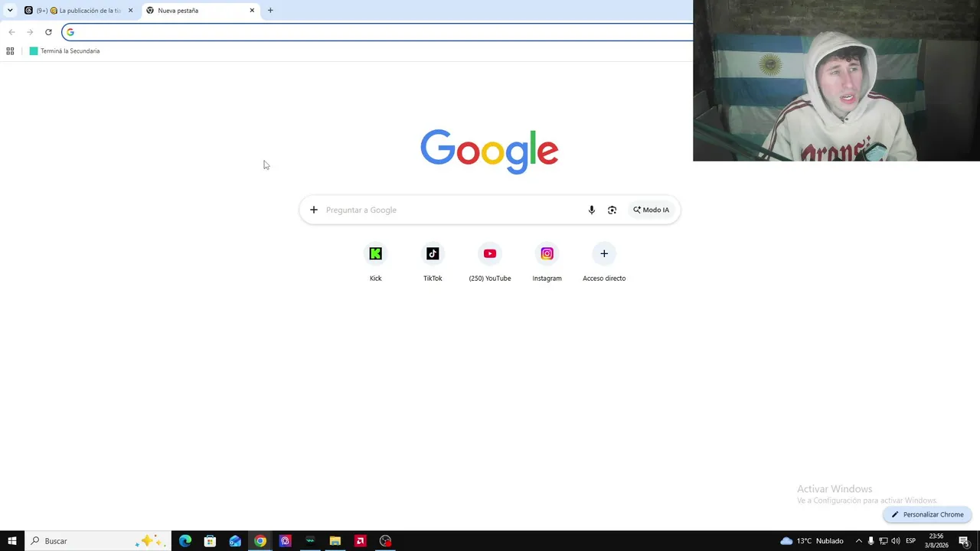
Task: Open the notification center icon
Action: (964, 541)
